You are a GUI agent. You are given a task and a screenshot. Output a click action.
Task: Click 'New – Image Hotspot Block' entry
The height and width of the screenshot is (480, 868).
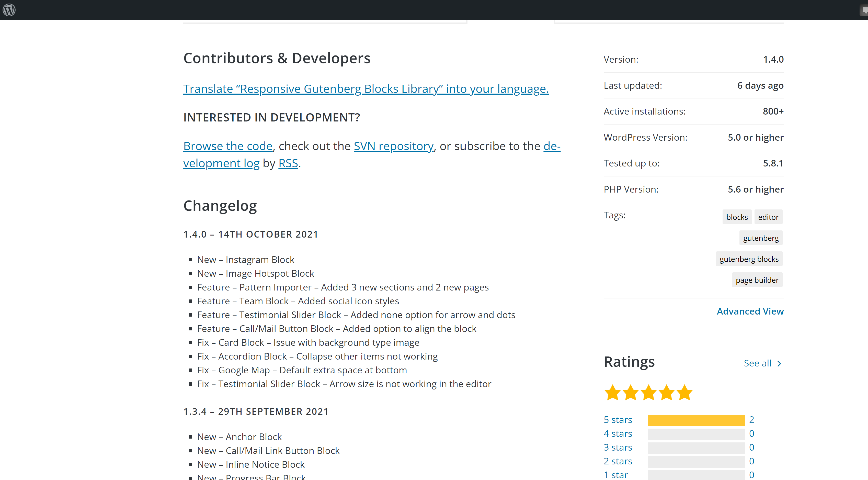coord(255,273)
